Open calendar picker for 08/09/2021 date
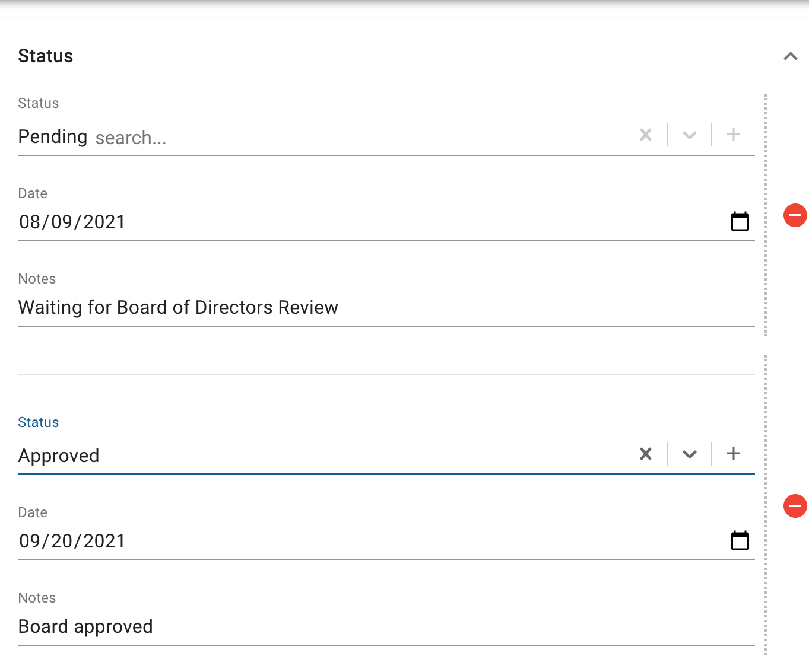This screenshot has height=672, width=809. point(740,222)
